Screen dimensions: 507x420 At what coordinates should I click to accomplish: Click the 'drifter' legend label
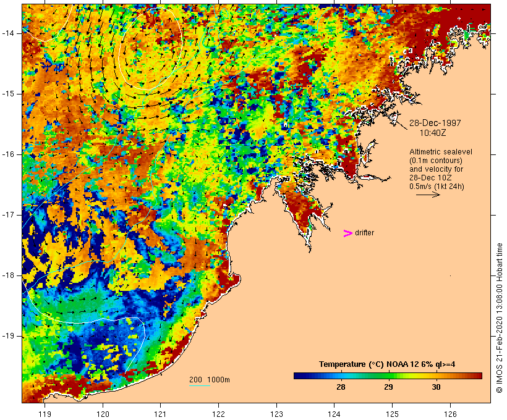[364, 233]
